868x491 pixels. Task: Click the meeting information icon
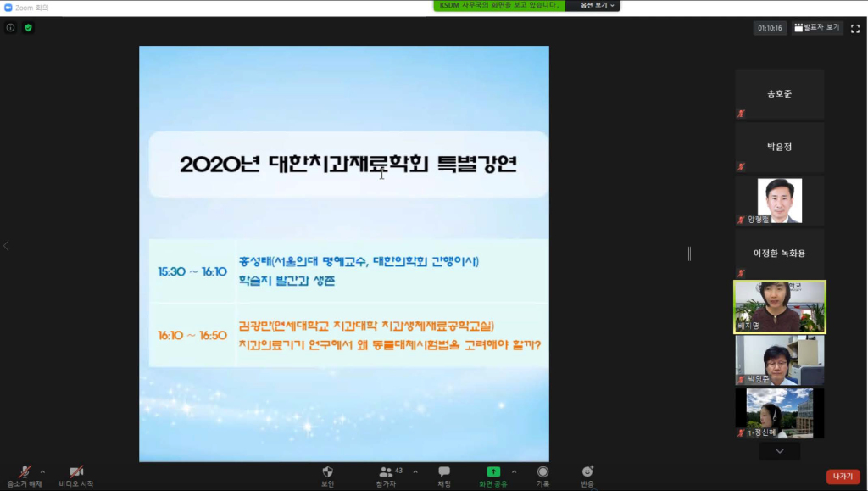coord(11,27)
